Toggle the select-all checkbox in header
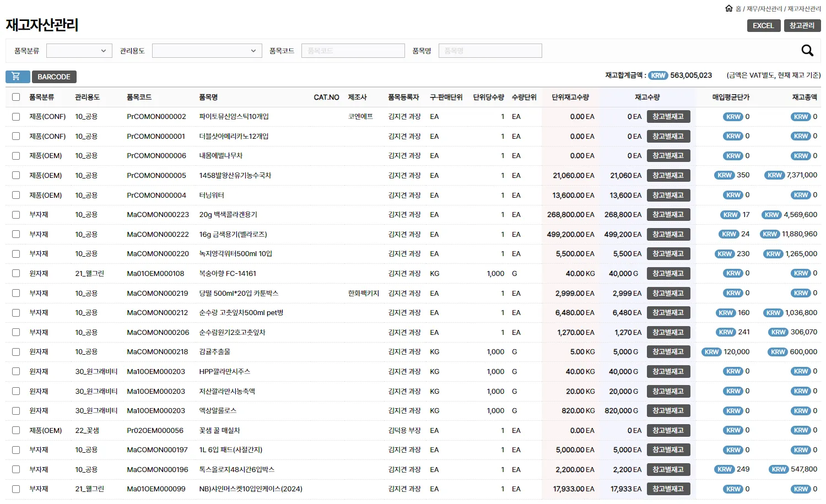The height and width of the screenshot is (504, 826). pyautogui.click(x=16, y=97)
